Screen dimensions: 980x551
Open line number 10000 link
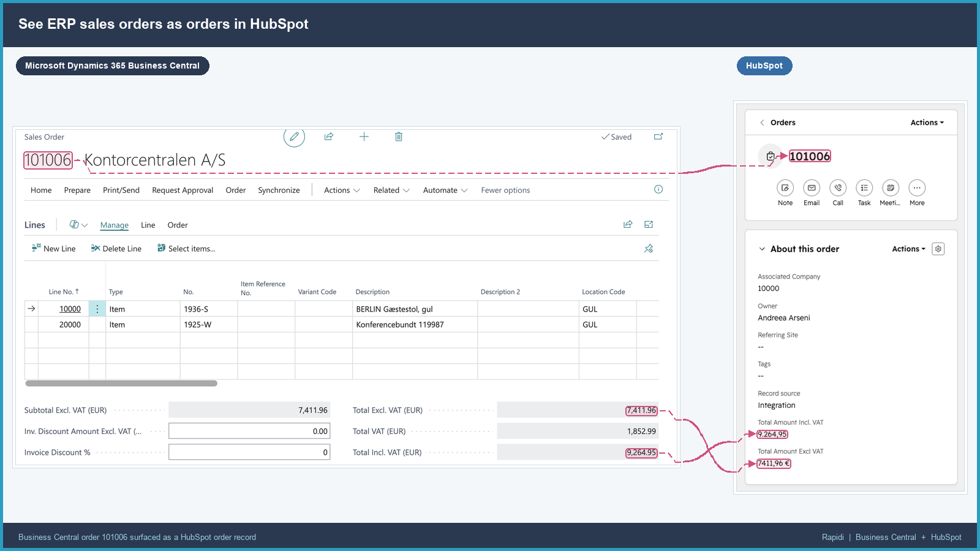point(70,309)
